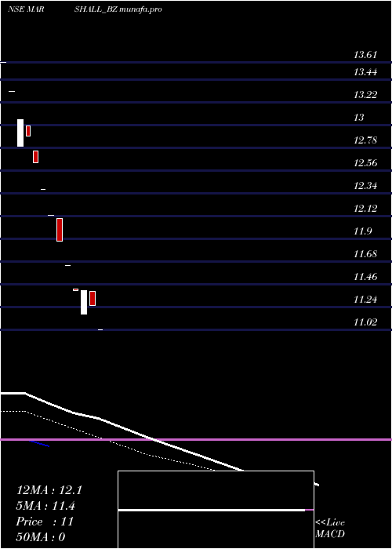Click the 11.24 price level label
The width and height of the screenshot is (392, 549).
(365, 300)
